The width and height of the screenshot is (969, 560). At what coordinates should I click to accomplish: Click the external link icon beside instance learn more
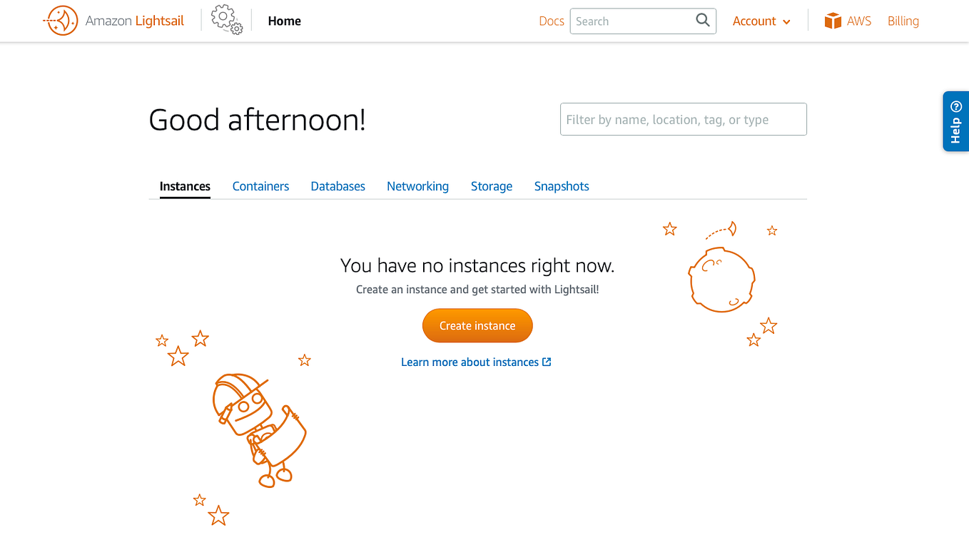coord(547,362)
